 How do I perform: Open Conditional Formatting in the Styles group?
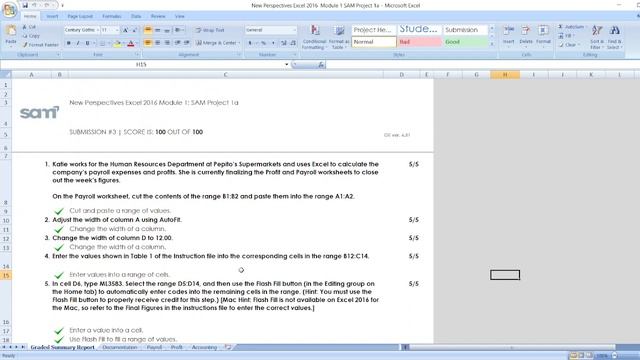click(x=314, y=37)
